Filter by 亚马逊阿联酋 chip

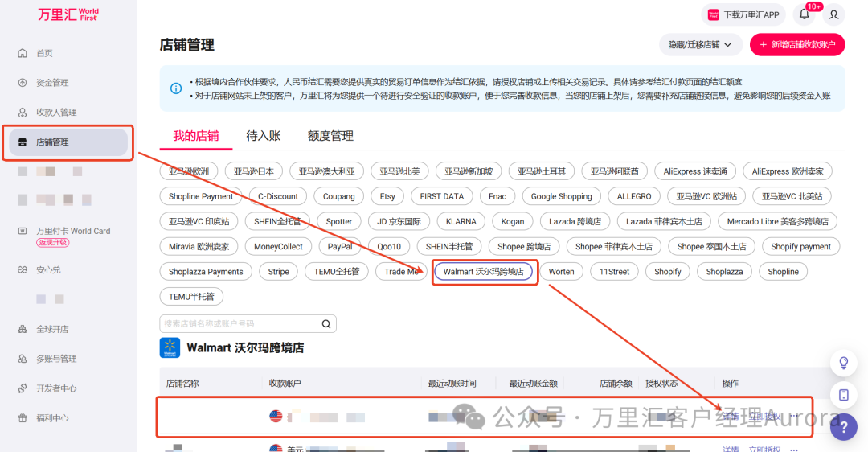[x=615, y=171]
